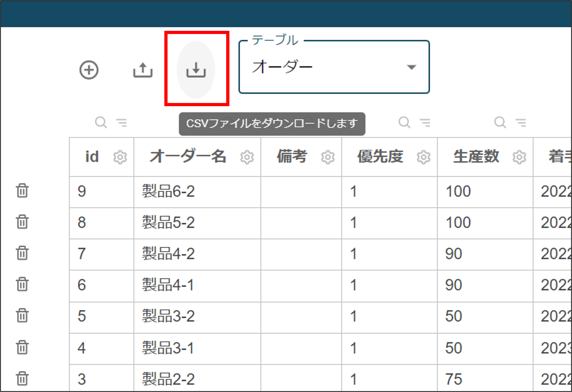This screenshot has width=572, height=392.
Task: Download the CSV file with the download icon
Action: pyautogui.click(x=196, y=70)
